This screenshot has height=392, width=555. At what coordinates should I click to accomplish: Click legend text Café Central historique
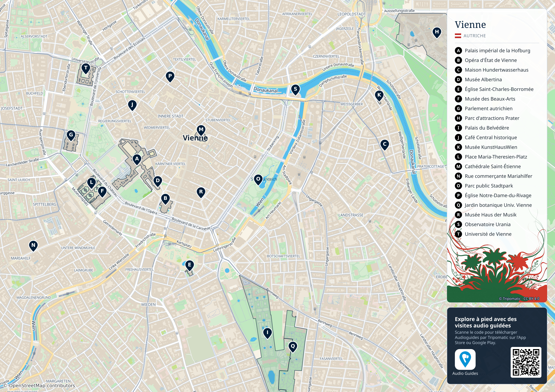(491, 138)
